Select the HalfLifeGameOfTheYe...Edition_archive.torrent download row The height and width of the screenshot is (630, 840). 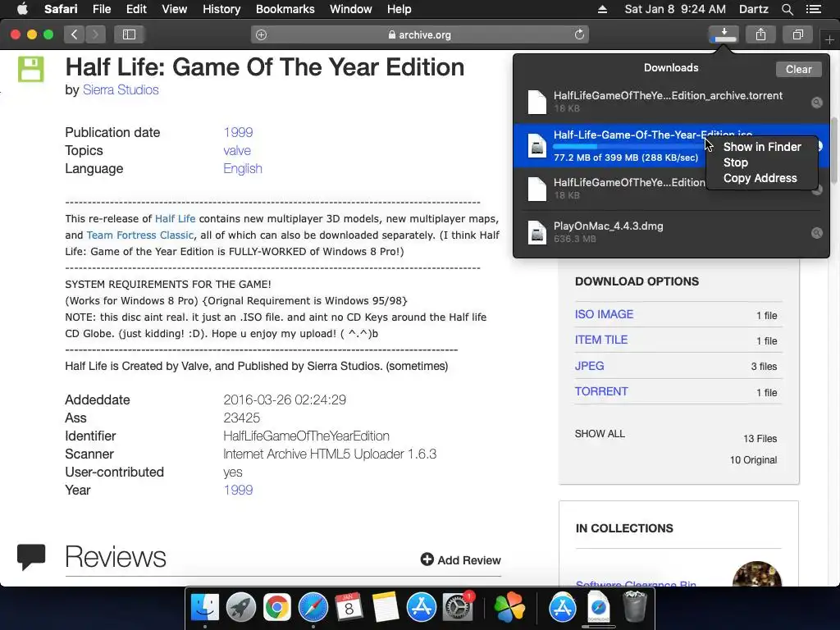coord(671,102)
